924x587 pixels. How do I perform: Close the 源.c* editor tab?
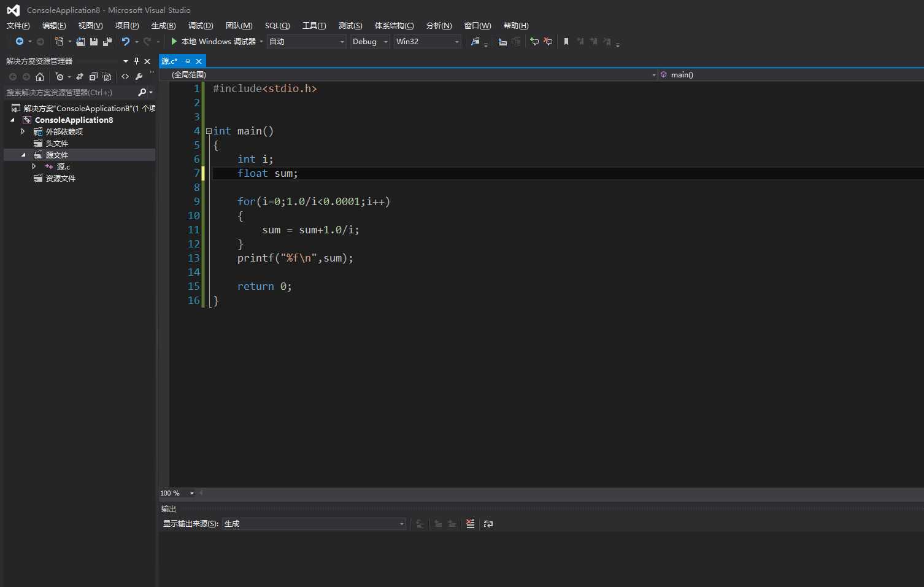[x=199, y=61]
